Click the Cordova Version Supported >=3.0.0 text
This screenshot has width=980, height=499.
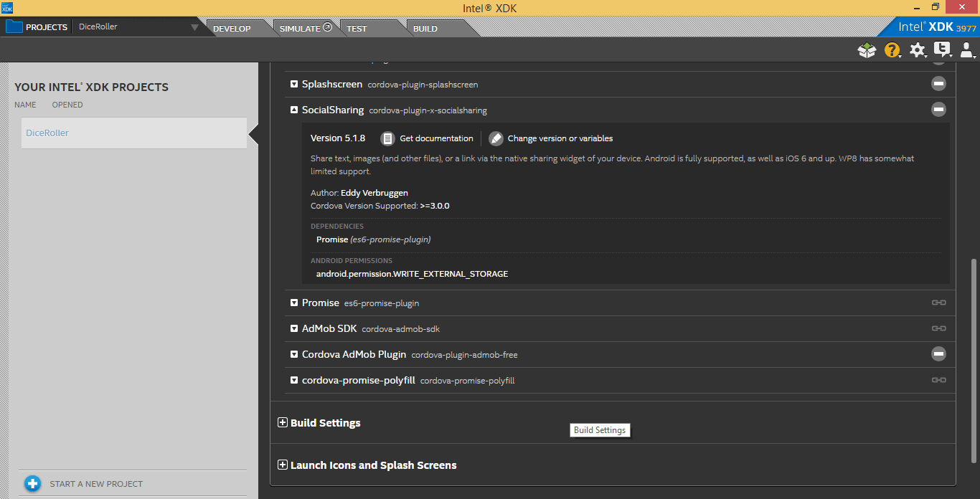point(380,206)
